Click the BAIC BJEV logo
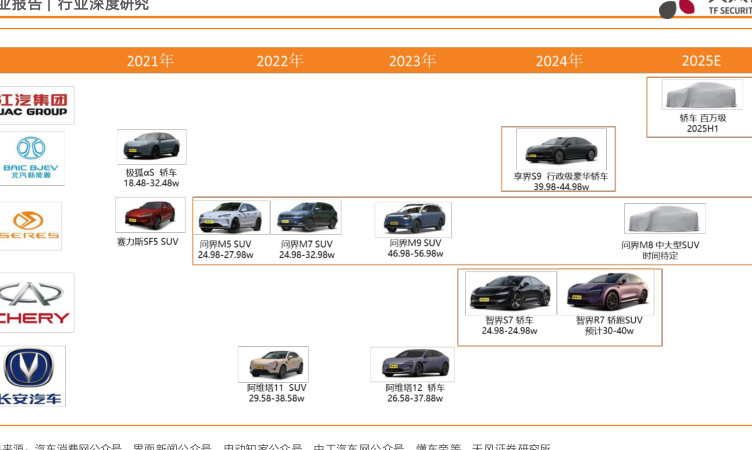The height and width of the screenshot is (450, 752). 32,158
